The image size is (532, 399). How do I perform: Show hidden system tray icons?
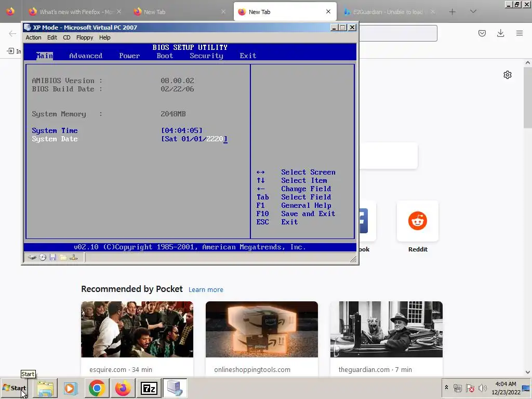446,388
